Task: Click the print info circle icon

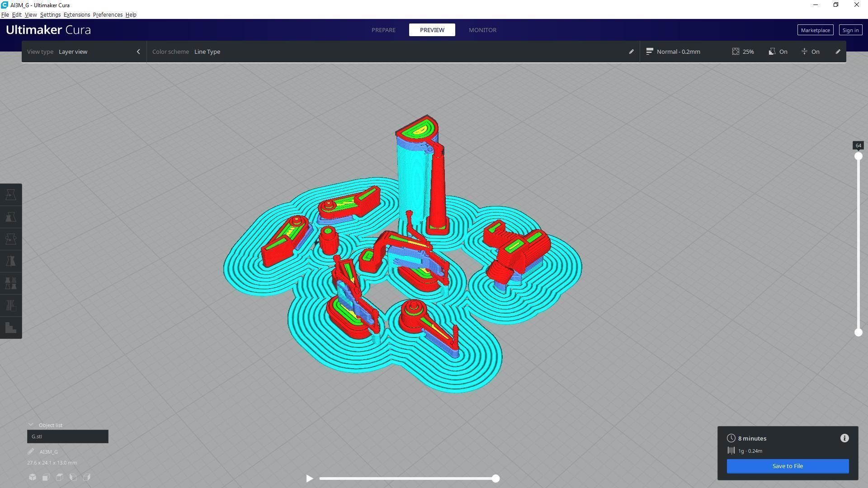Action: (844, 438)
